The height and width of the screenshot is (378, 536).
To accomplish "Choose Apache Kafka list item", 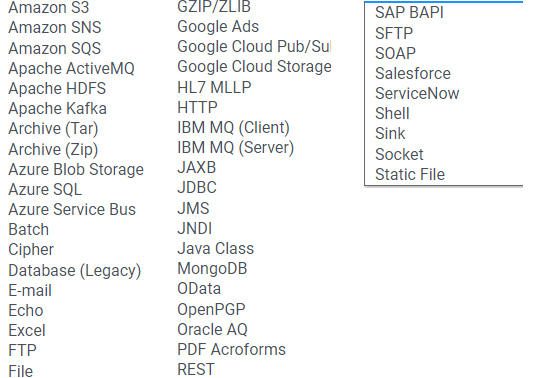I will point(57,109).
